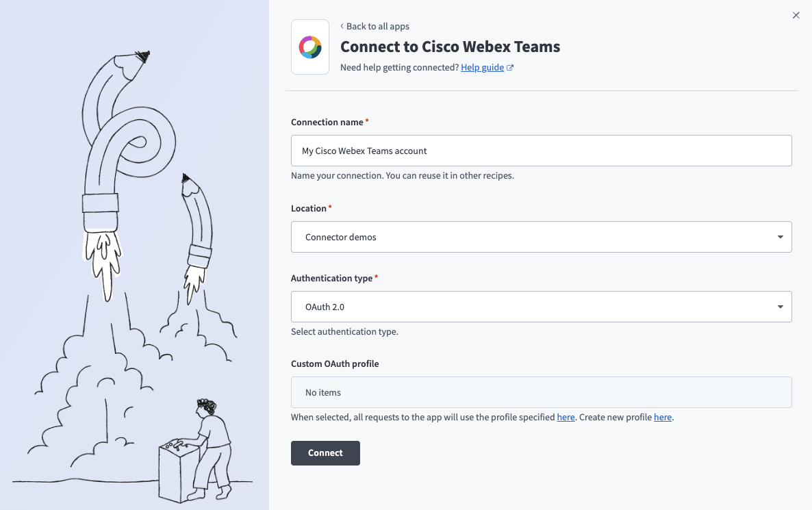Select the Connection name text field
Image resolution: width=812 pixels, height=510 pixels.
[541, 151]
